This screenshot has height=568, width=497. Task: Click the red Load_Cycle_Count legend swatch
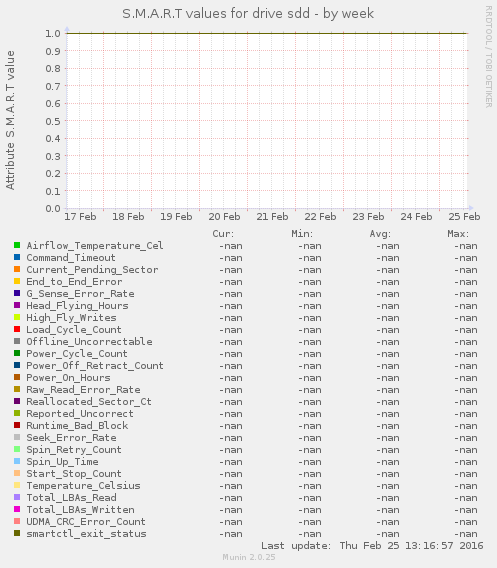tap(17, 329)
